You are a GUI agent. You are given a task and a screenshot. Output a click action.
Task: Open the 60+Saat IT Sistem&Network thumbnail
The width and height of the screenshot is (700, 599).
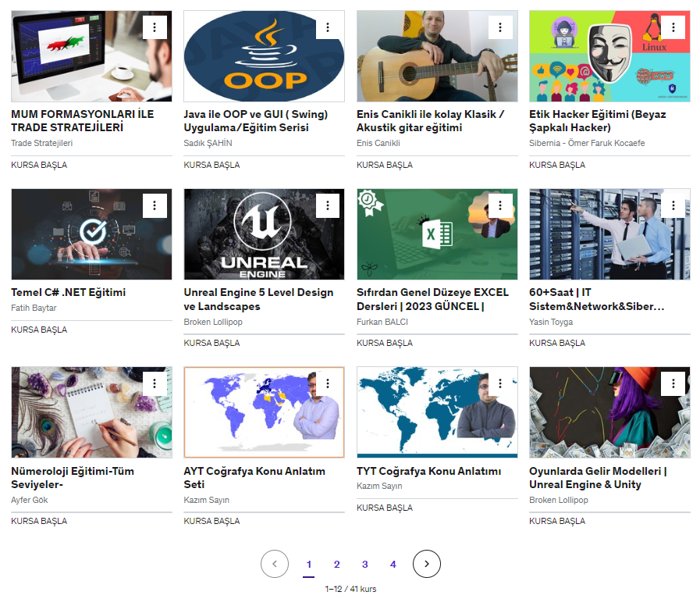[609, 234]
